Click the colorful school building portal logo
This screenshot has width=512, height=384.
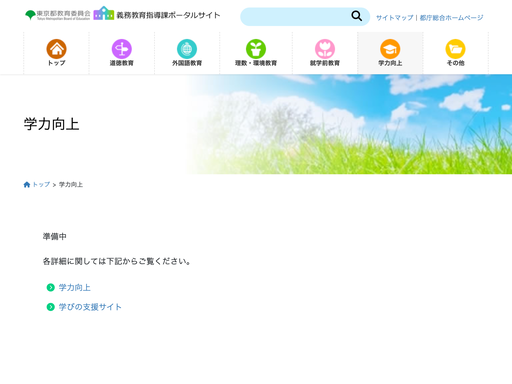click(x=104, y=13)
